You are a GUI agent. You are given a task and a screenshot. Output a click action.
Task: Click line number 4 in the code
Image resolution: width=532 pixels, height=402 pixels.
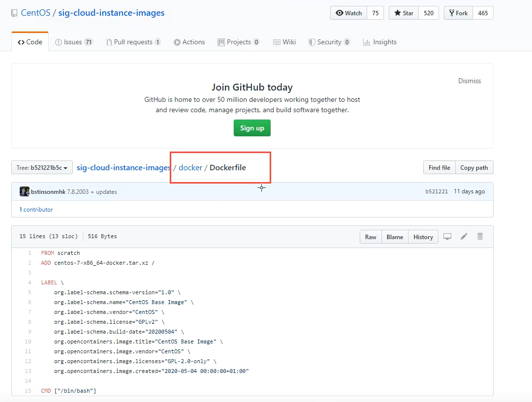tap(30, 282)
